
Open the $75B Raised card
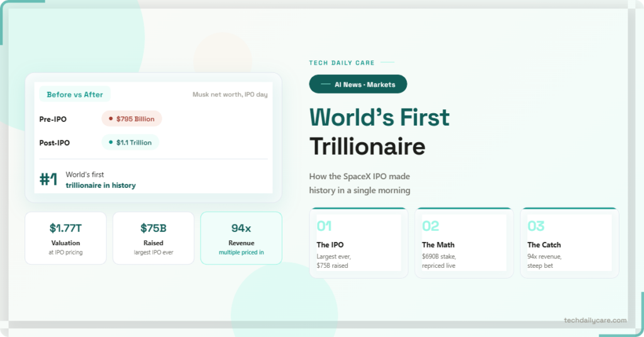tap(153, 238)
